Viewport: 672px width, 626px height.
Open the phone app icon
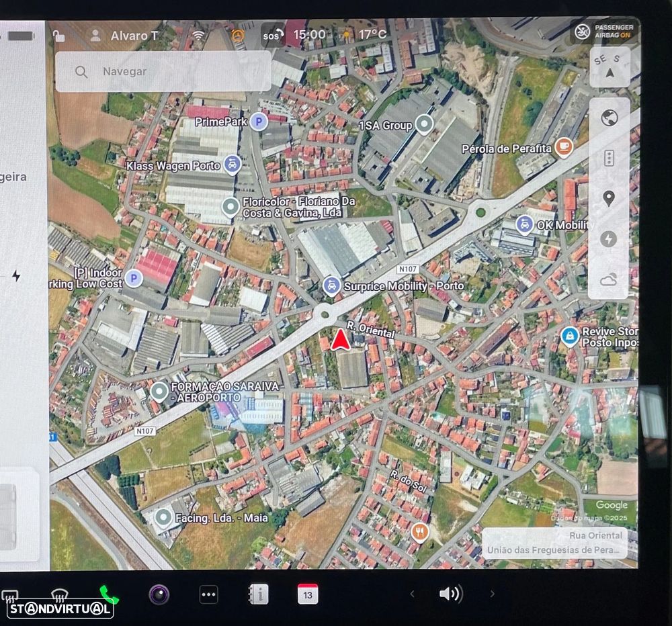tap(108, 594)
